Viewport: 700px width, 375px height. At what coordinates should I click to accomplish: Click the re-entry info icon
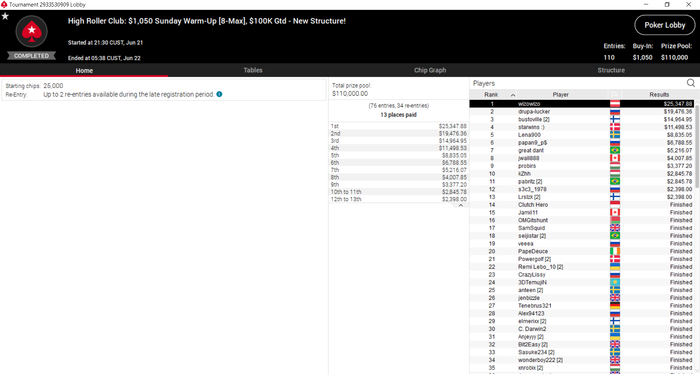[x=219, y=94]
